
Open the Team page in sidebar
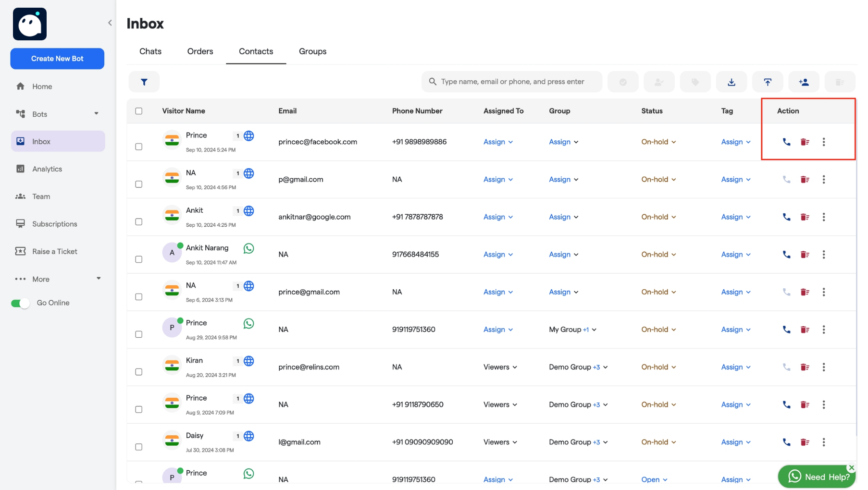click(x=41, y=196)
